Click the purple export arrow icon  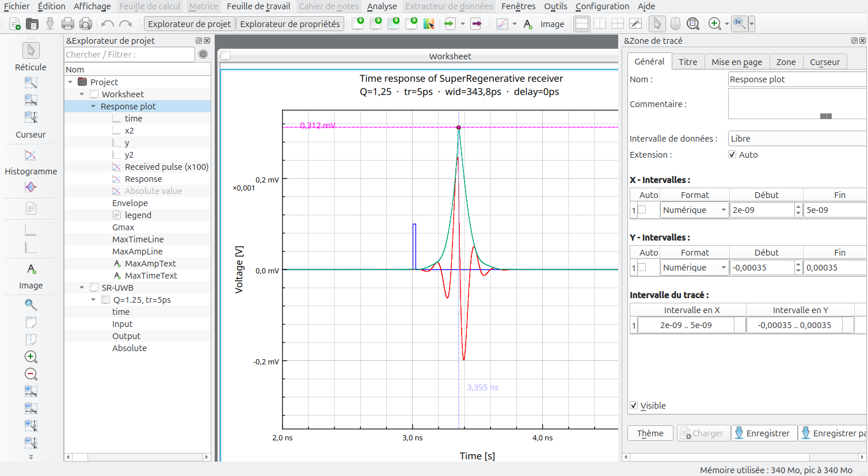click(476, 24)
